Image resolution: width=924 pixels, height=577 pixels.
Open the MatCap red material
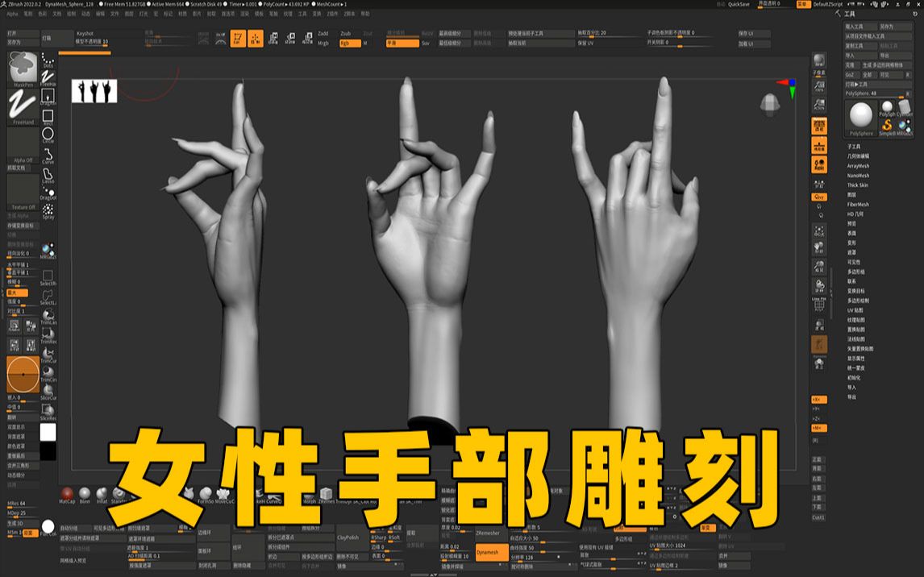coord(67,494)
